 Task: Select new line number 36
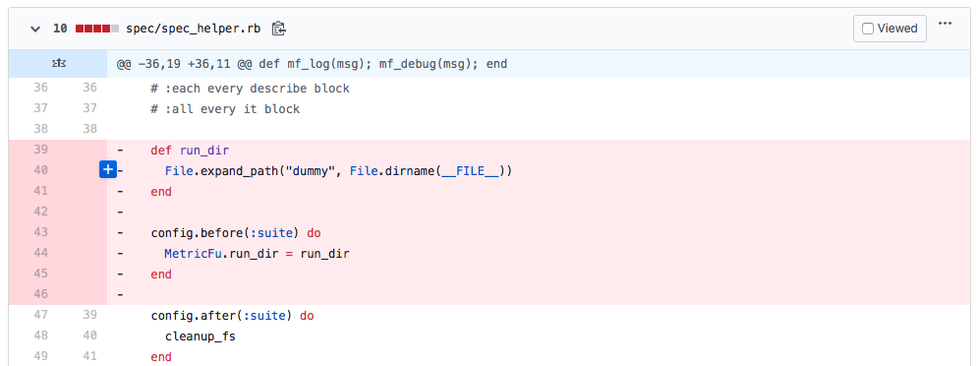90,89
